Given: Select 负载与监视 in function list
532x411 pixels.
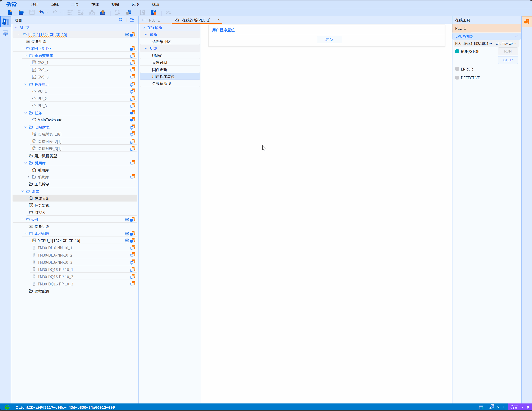Looking at the screenshot, I should (x=161, y=84).
